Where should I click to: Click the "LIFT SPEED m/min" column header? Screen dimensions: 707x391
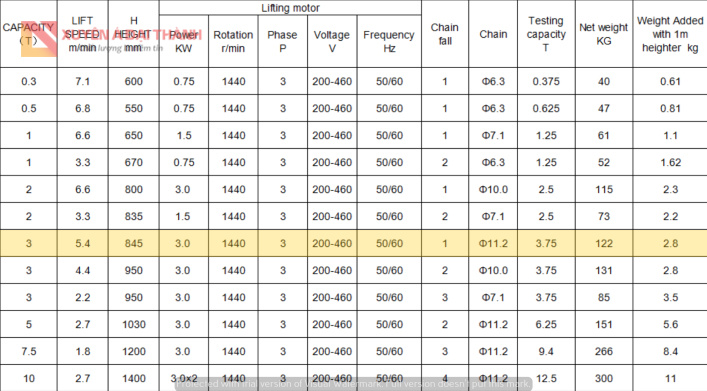point(83,34)
